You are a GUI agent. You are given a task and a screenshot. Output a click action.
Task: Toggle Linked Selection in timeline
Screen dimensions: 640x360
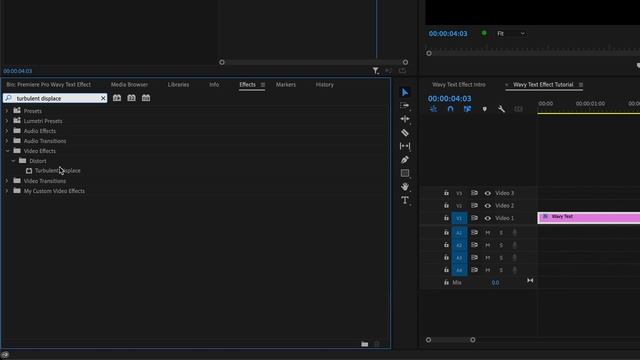click(467, 109)
